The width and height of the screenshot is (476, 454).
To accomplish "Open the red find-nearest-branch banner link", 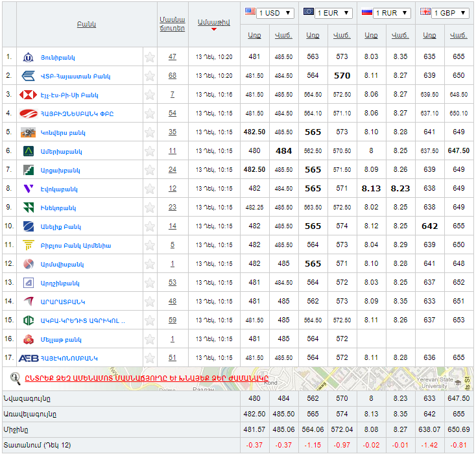I will click(147, 378).
